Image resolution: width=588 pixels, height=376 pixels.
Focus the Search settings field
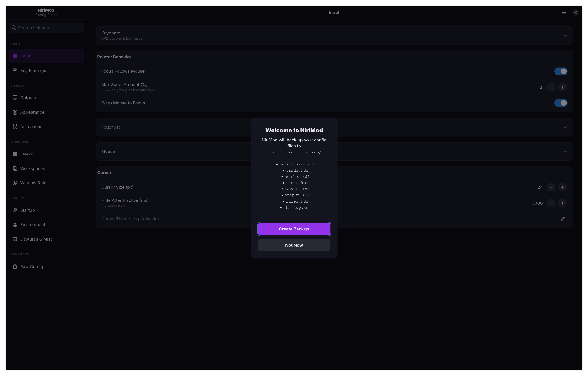click(46, 28)
